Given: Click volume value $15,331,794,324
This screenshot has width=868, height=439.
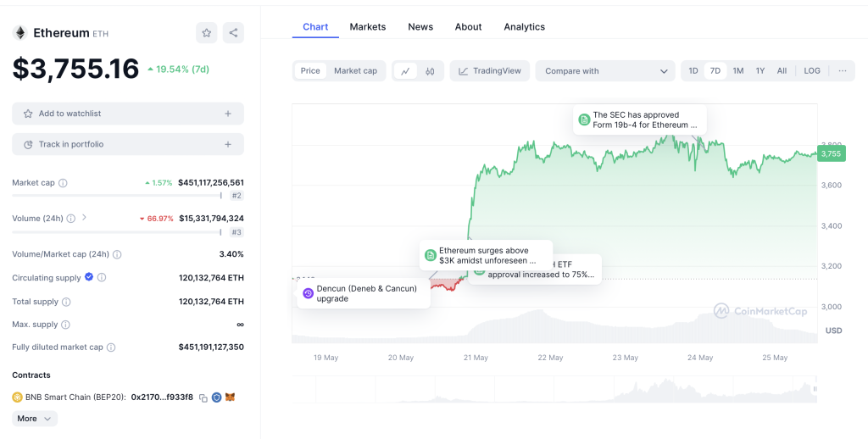Looking at the screenshot, I should click(211, 219).
